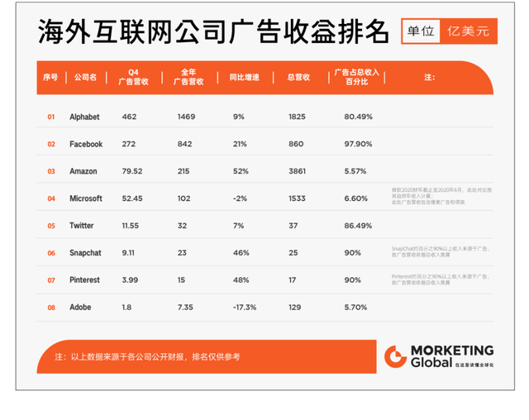Screen dimensions: 529x420
Task: Select the rank number 07
Action: click(x=51, y=280)
